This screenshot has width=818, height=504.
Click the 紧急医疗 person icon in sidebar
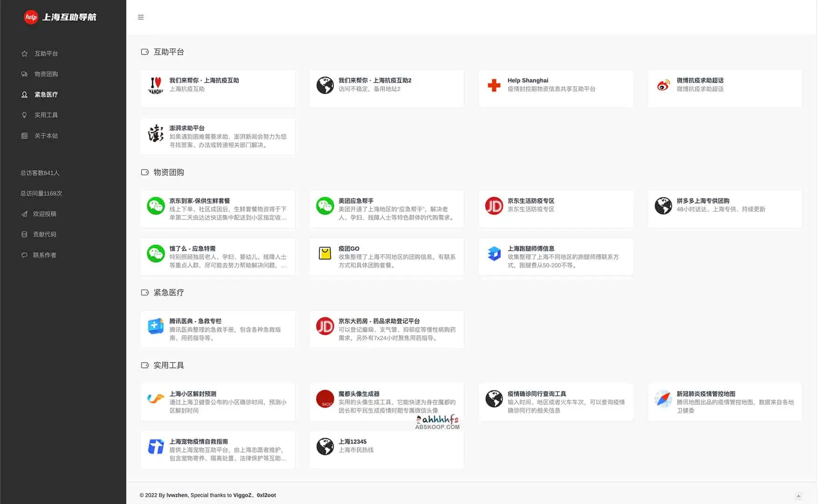coord(24,94)
